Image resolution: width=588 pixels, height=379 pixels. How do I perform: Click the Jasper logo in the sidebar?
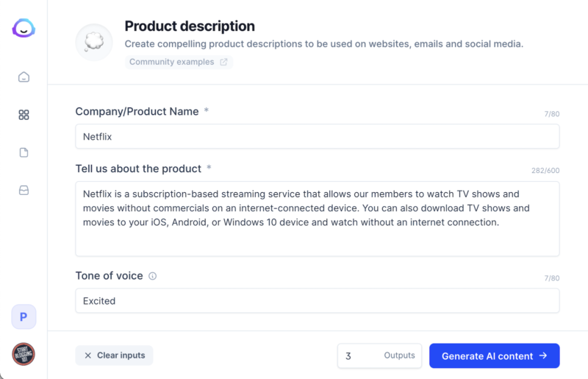(24, 29)
